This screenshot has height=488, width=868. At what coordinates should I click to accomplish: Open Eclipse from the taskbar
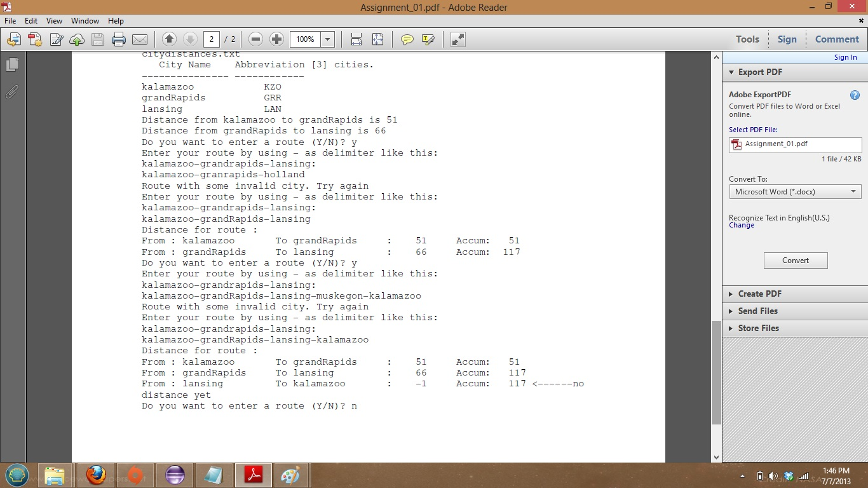(174, 475)
